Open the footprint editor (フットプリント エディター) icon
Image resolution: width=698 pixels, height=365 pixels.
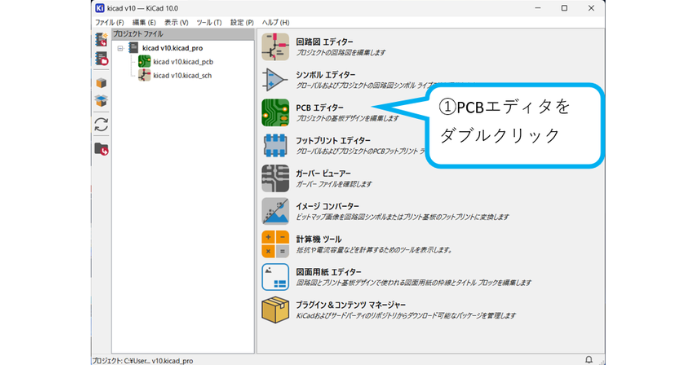pyautogui.click(x=275, y=146)
